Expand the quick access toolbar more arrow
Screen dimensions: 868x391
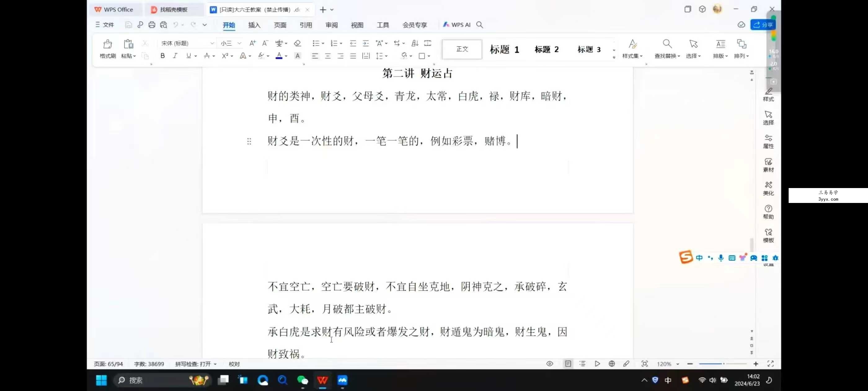tap(205, 25)
